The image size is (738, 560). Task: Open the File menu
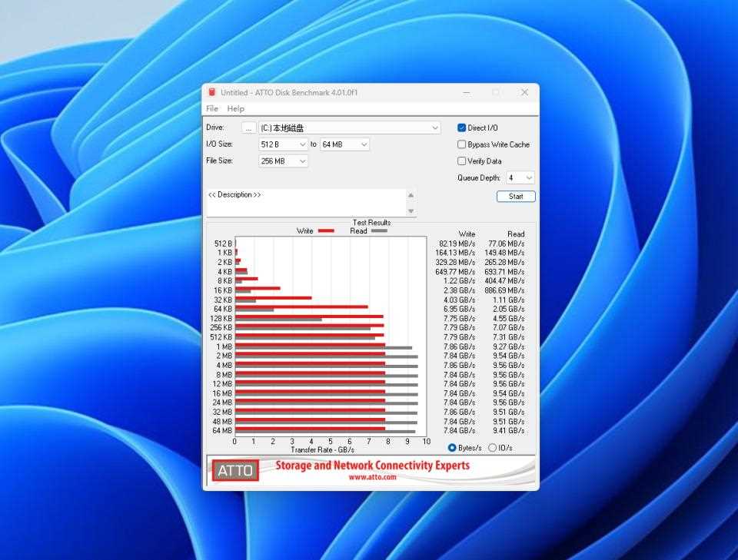click(x=211, y=108)
